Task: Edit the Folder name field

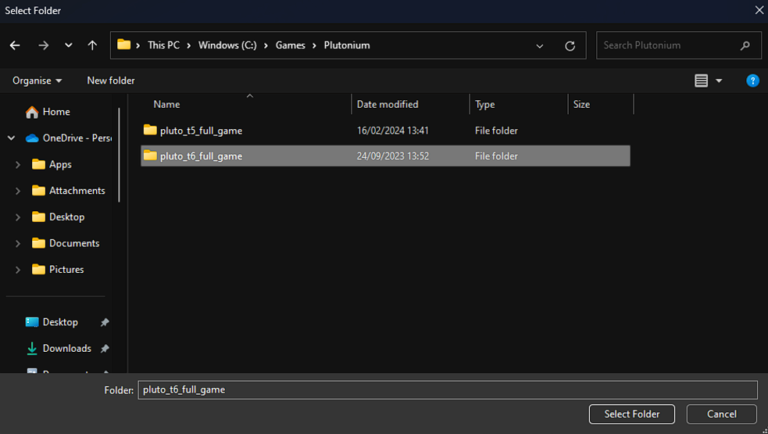Action: point(448,390)
